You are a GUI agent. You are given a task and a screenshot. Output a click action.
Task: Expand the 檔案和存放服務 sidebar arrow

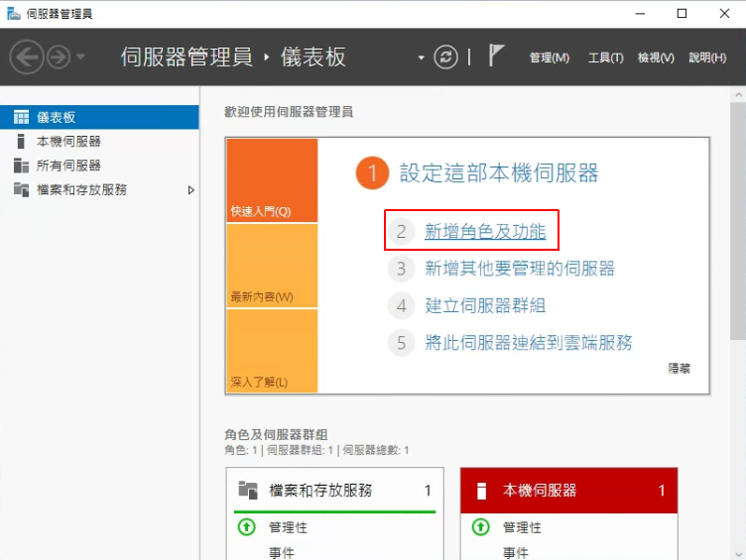tap(191, 189)
